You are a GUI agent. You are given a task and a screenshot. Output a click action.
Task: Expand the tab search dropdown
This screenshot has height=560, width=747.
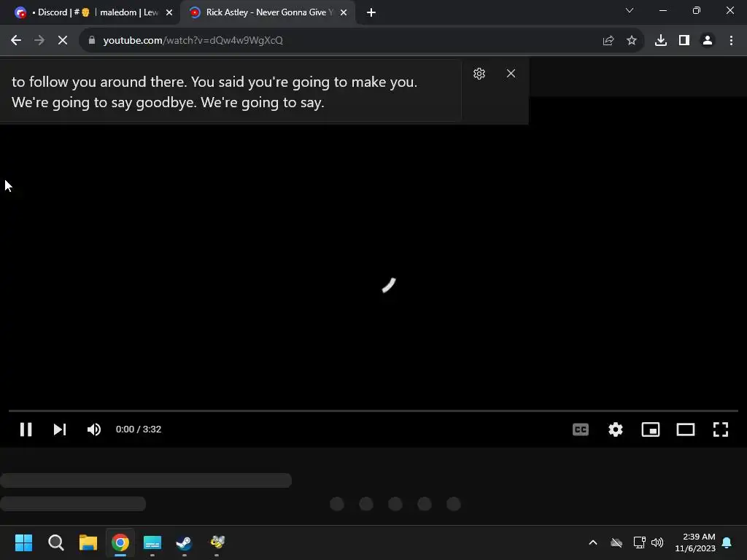630,10
